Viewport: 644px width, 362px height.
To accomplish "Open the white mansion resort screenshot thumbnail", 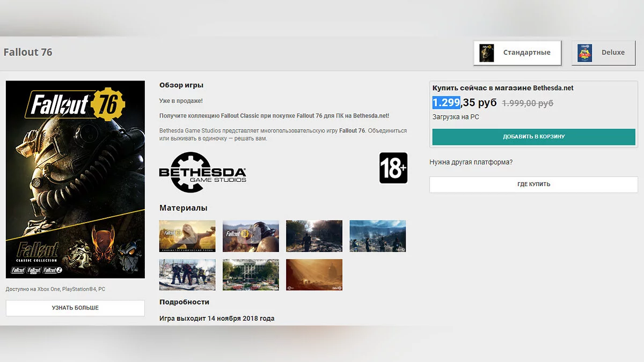I will pos(251,275).
